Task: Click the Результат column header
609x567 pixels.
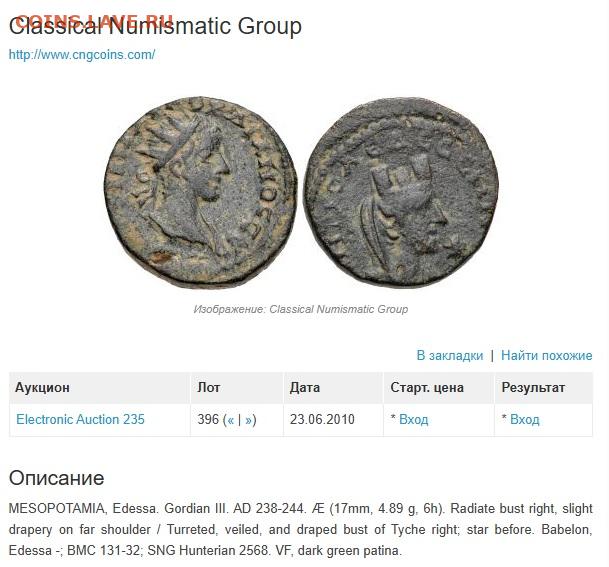Action: pyautogui.click(x=533, y=387)
